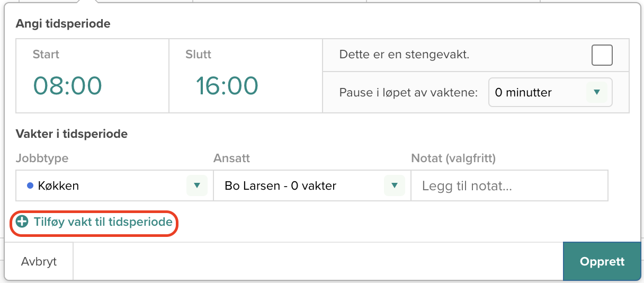Edit the 16:00 end time

(x=227, y=85)
